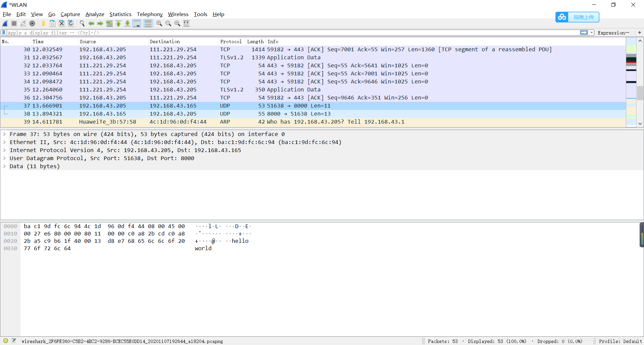Image resolution: width=644 pixels, height=345 pixels.
Task: Go back in packet history
Action: (x=91, y=23)
